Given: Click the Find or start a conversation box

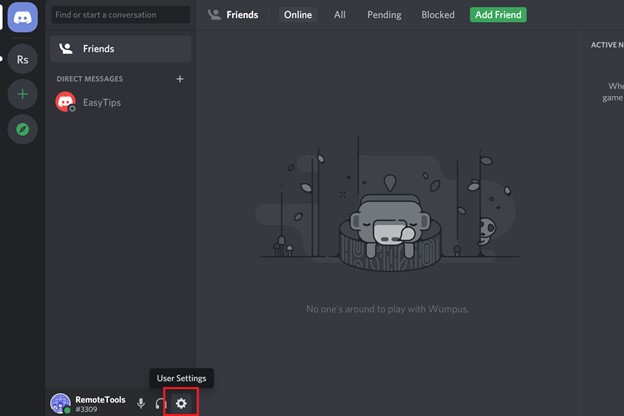Looking at the screenshot, I should coord(121,15).
